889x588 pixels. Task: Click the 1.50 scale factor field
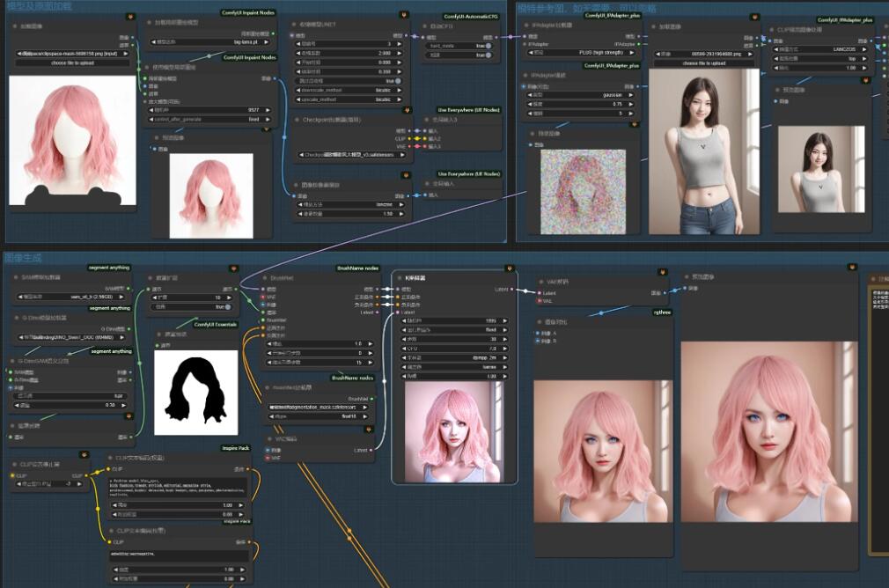click(349, 214)
